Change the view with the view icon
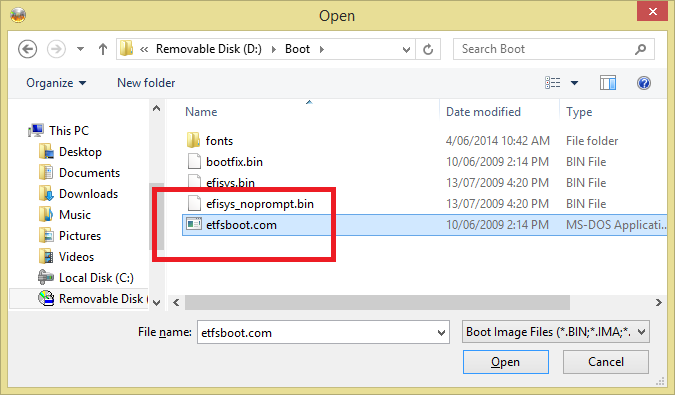677x397 pixels. 553,83
